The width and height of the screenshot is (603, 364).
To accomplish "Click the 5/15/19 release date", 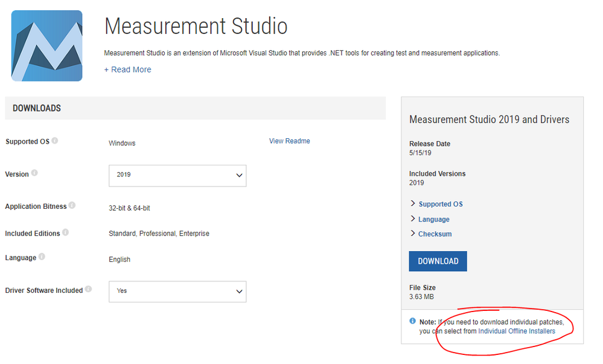I will pyautogui.click(x=420, y=153).
